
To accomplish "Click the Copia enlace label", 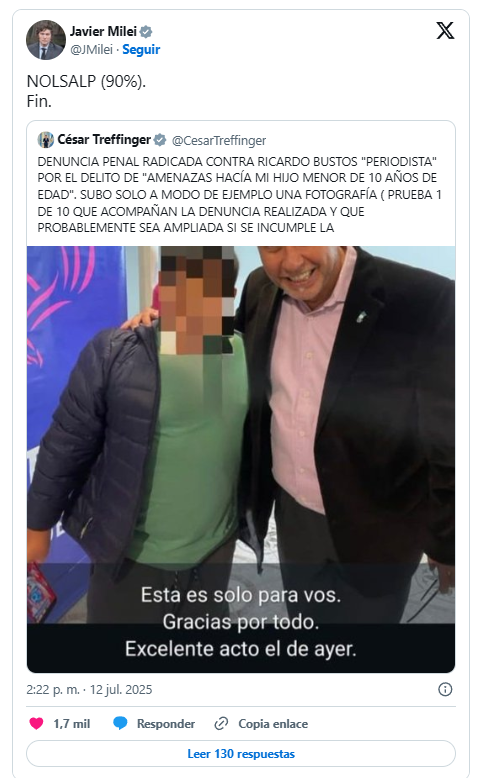I will pyautogui.click(x=273, y=724).
